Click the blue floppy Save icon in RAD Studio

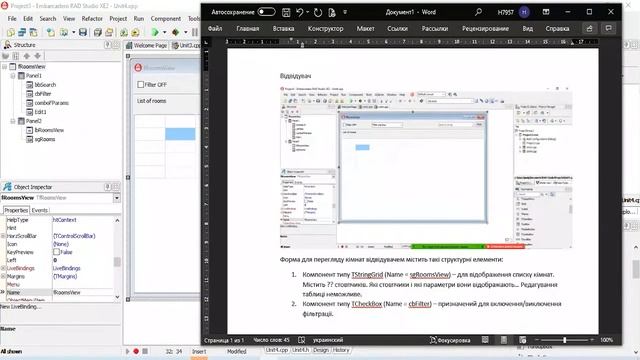pos(83,32)
